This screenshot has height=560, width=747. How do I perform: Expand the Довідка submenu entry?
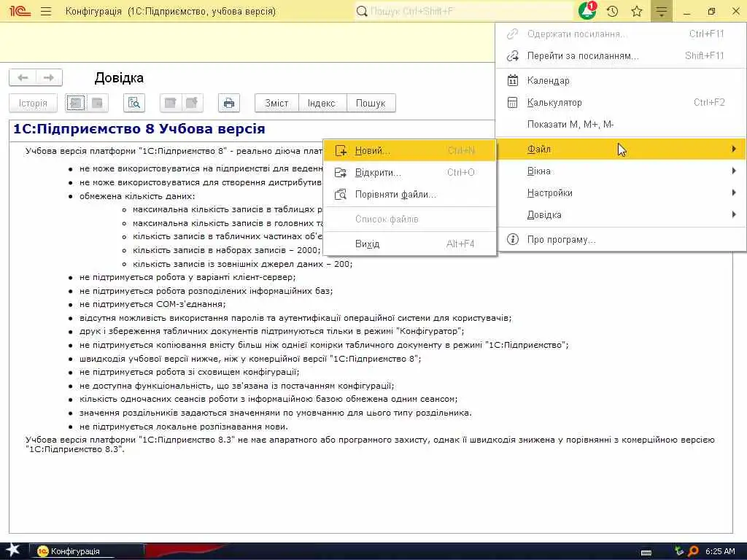[x=621, y=215]
